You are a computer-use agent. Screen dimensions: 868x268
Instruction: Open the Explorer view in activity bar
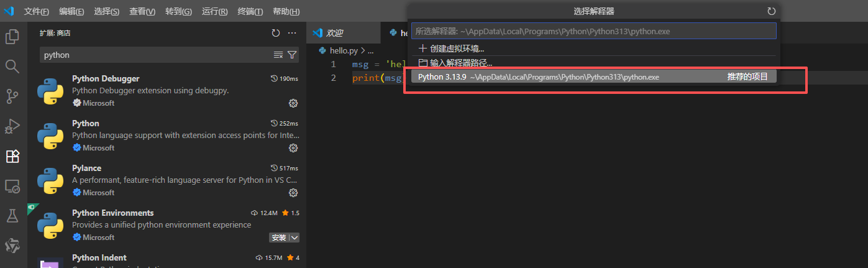[12, 37]
